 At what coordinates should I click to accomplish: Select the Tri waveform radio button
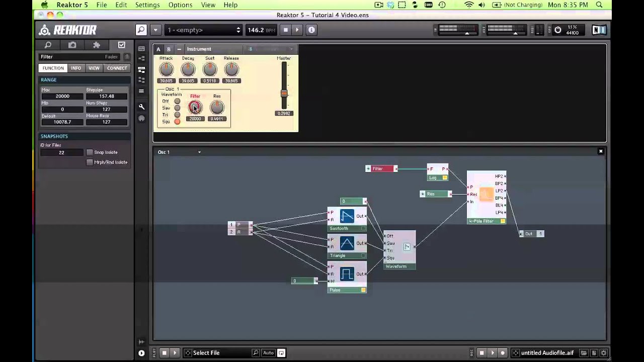[177, 115]
